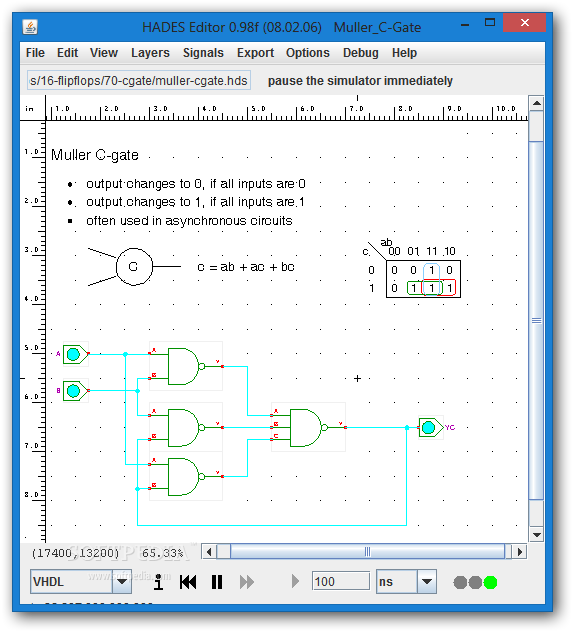Open the Signals menu

tap(203, 53)
